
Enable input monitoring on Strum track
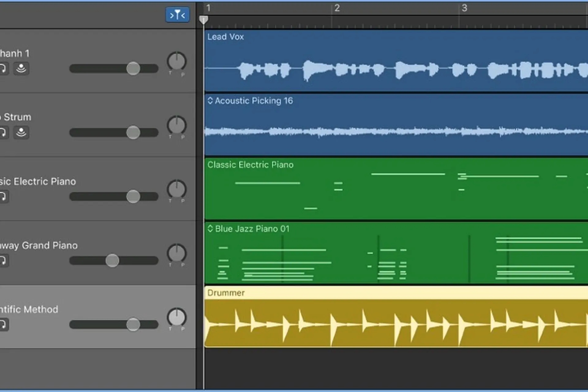coord(21,132)
